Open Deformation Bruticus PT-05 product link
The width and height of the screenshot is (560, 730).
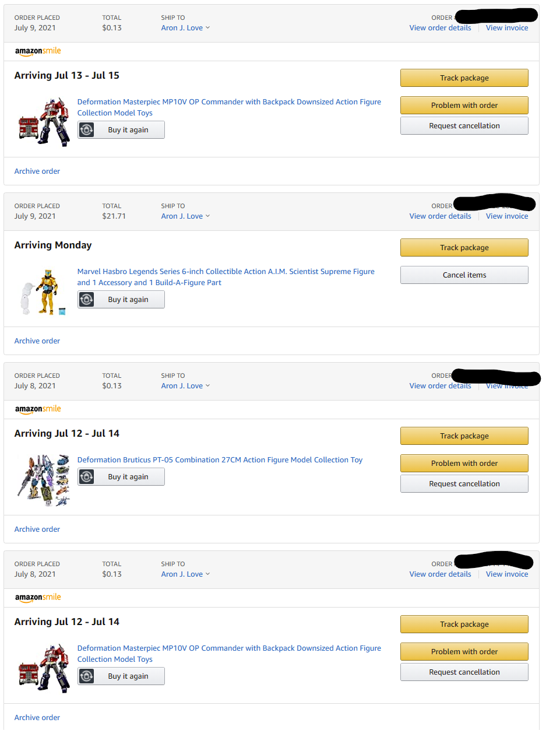(220, 460)
